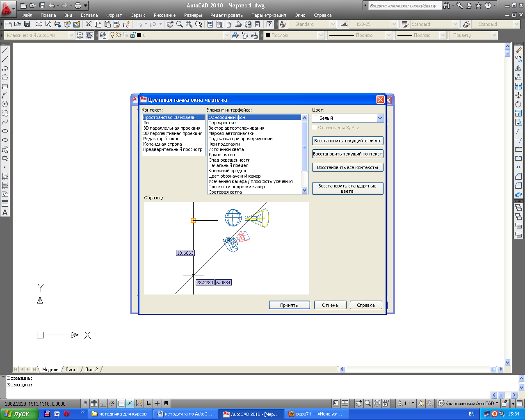The width and height of the screenshot is (525, 420).
Task: Open the 'Правка' menu
Action: click(48, 15)
